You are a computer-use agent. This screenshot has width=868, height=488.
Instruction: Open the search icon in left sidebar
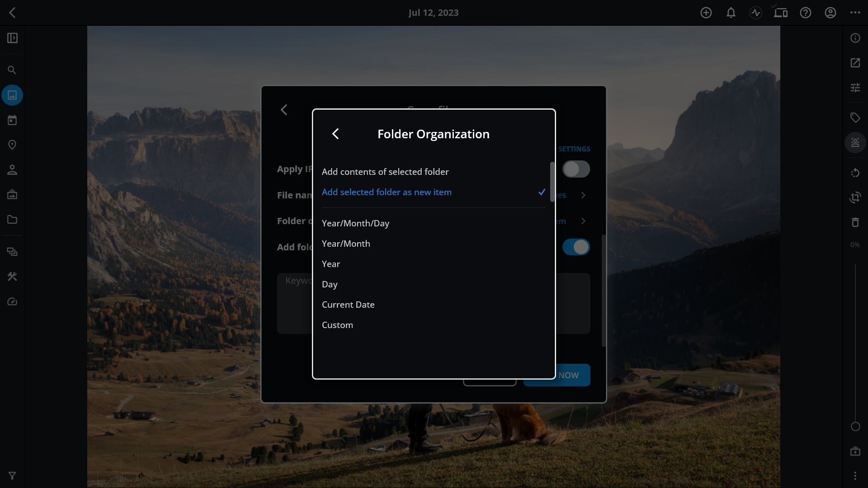(12, 70)
